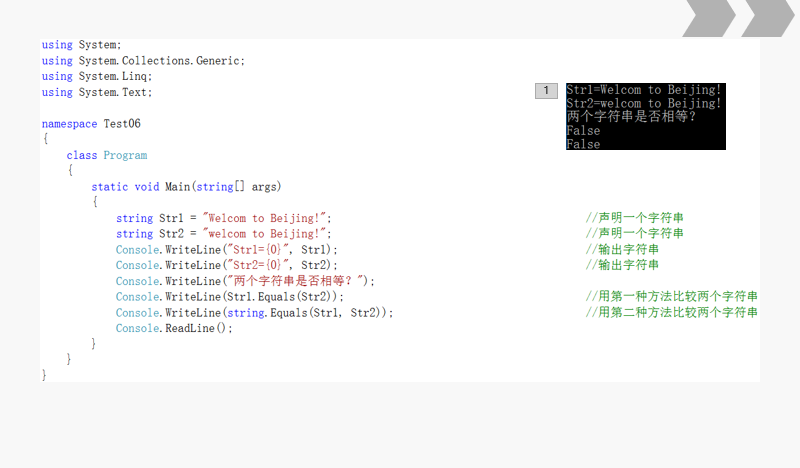Viewport: 800px width, 468px height.
Task: Click the "using System.Collections.Generic;" line
Action: pos(143,61)
